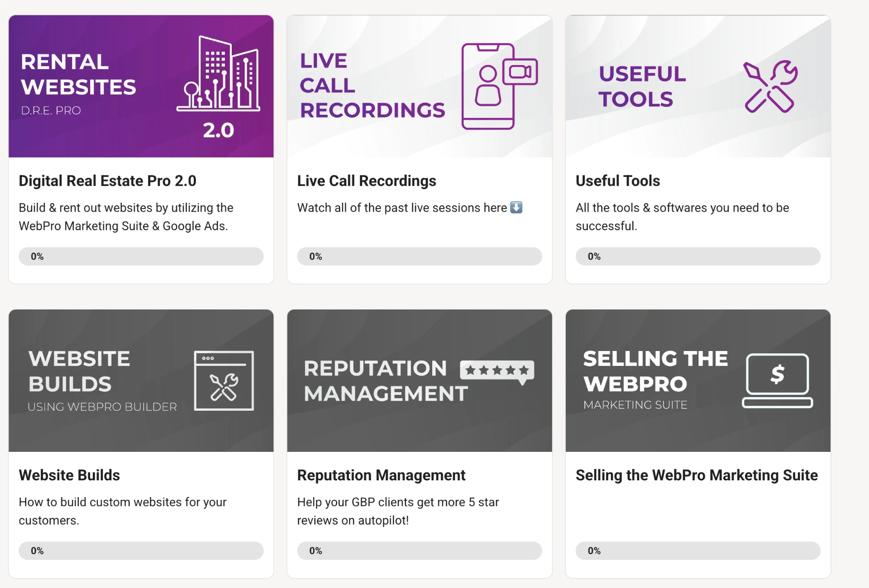
Task: Open Selling the WebPro Marketing Suite title
Action: coord(697,475)
